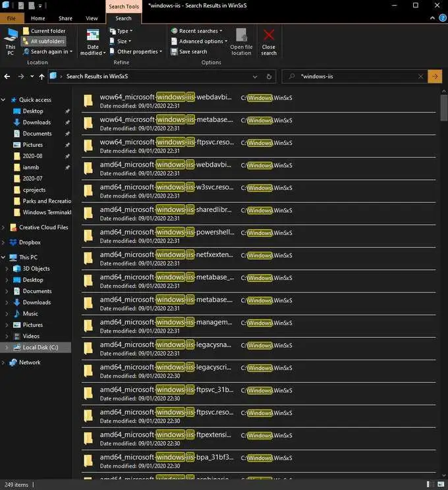Open Desktop under Quick access
The width and height of the screenshot is (448, 490).
pyautogui.click(x=33, y=111)
